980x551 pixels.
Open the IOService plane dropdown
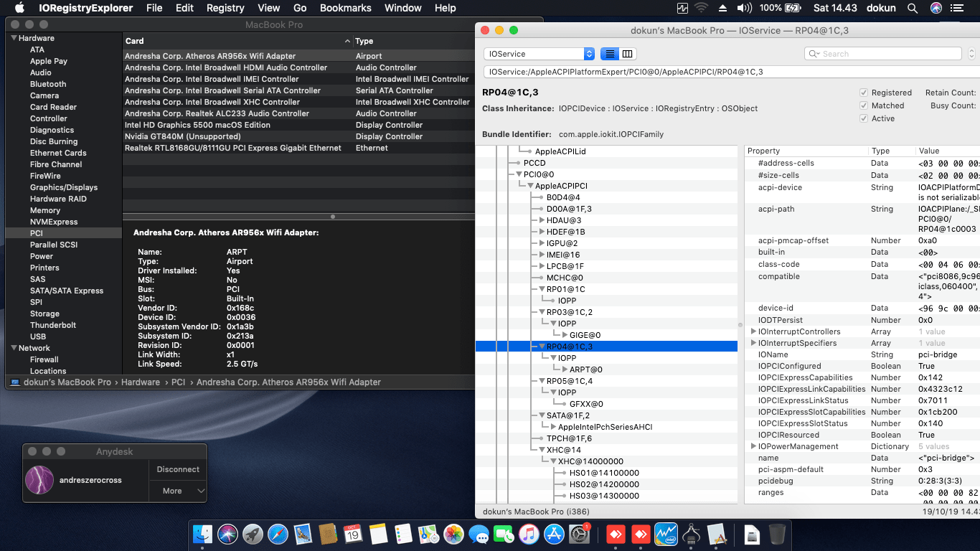point(540,54)
